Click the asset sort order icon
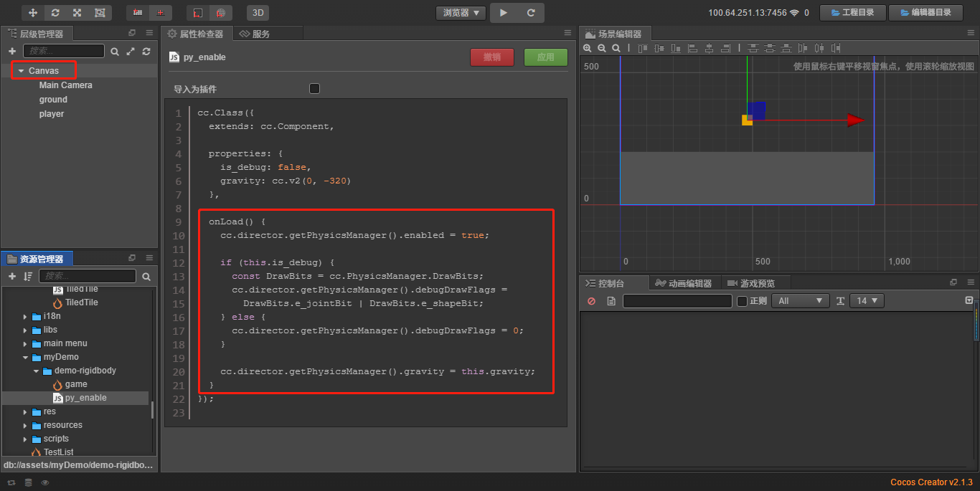 pyautogui.click(x=28, y=276)
